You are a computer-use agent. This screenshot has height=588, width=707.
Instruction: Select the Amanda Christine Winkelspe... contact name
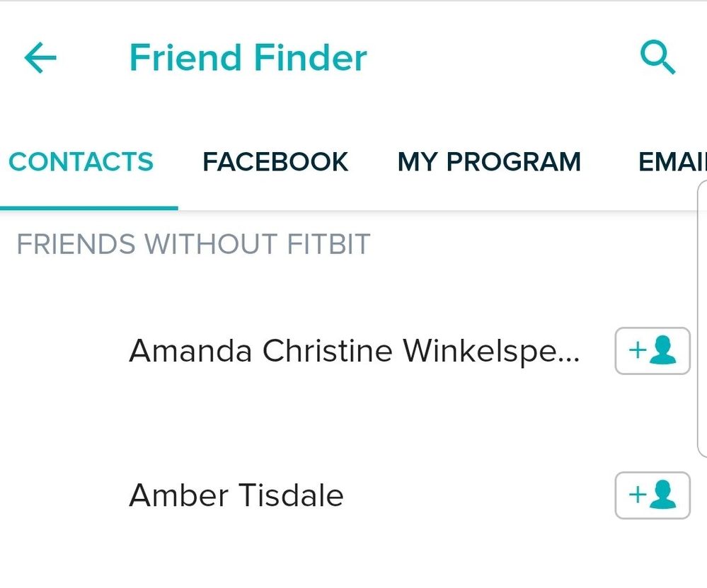[354, 351]
